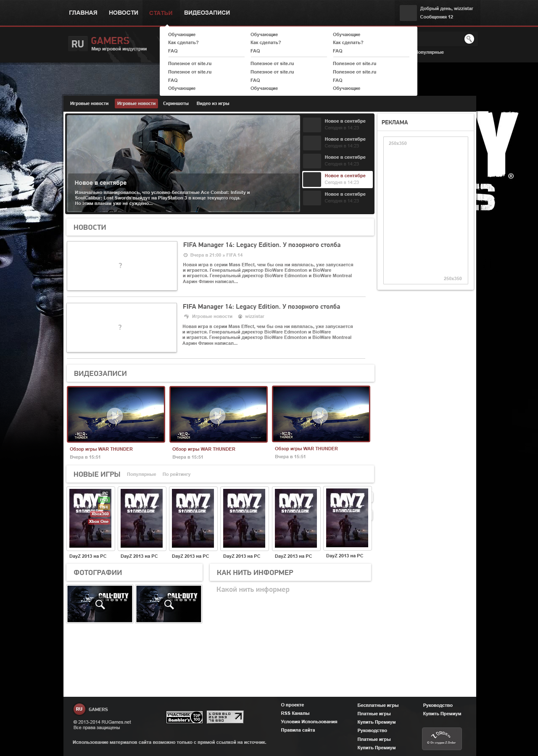Switch to the Скриншоты tab
The height and width of the screenshot is (756, 538).
click(176, 103)
